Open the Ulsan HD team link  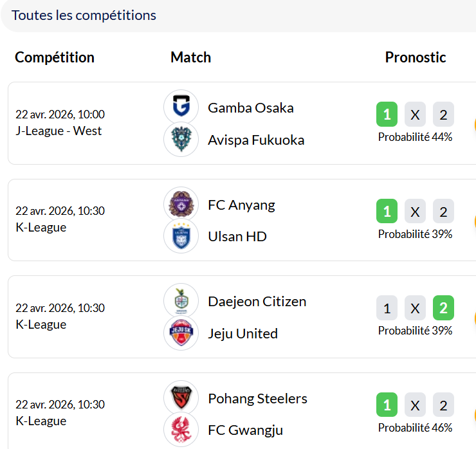coord(237,236)
